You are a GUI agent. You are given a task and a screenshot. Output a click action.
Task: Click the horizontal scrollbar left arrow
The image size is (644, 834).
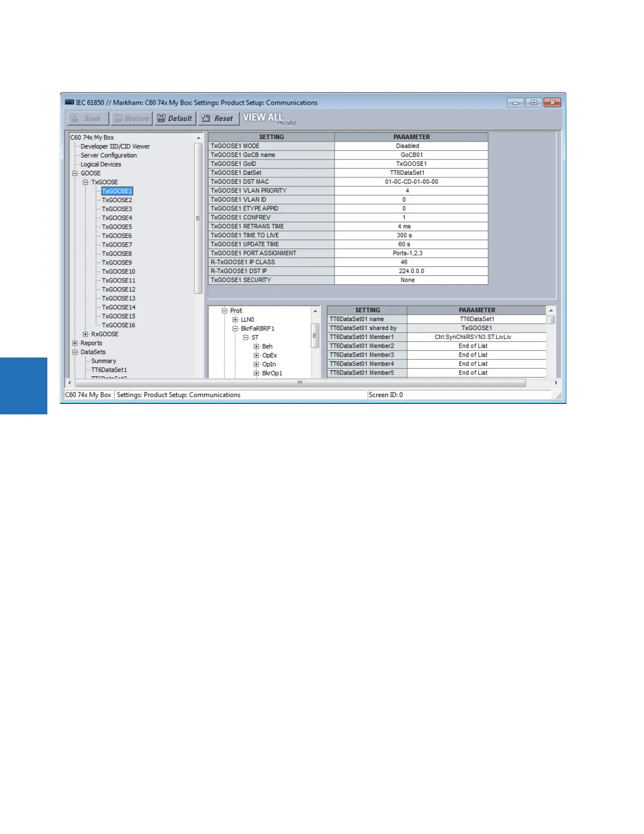click(x=70, y=383)
